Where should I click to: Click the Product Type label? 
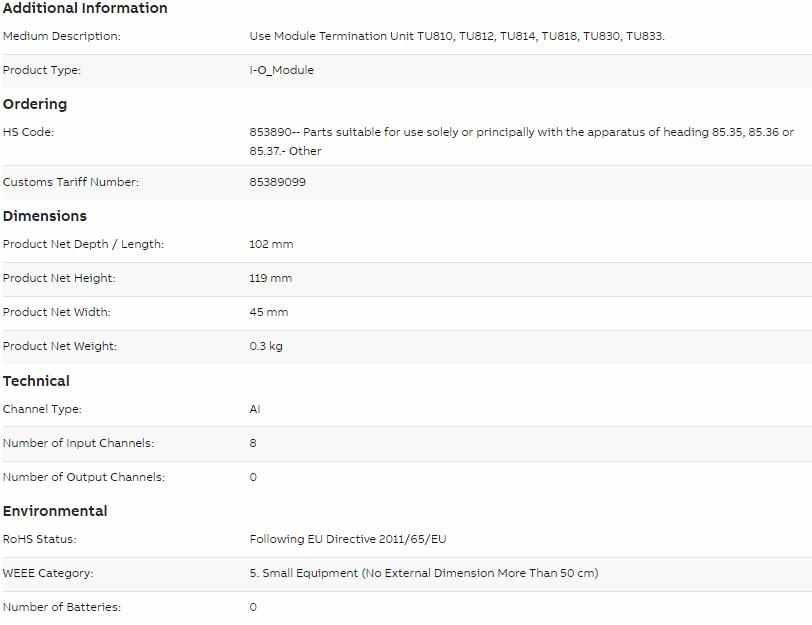coord(42,70)
